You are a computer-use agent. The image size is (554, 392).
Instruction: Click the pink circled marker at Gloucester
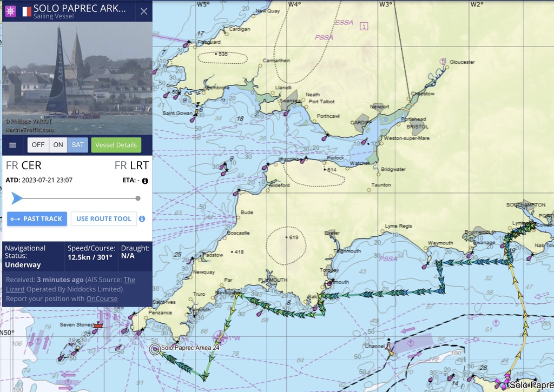(x=443, y=62)
